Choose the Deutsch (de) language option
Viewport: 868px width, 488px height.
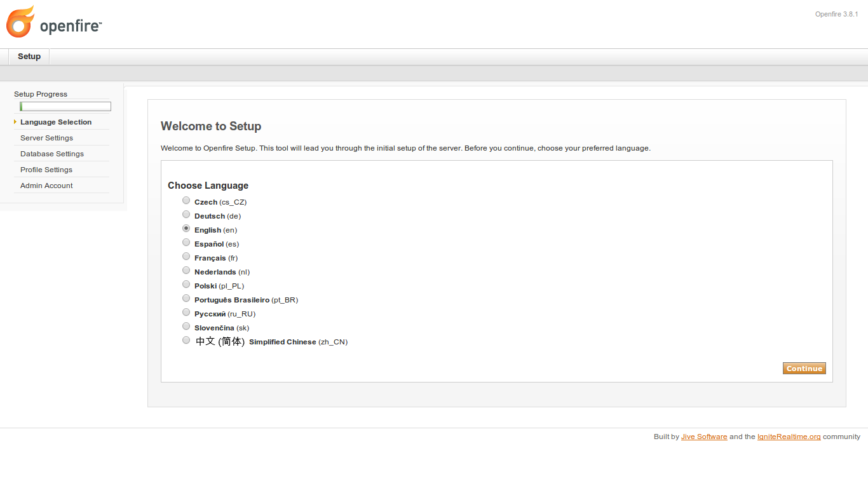point(186,214)
